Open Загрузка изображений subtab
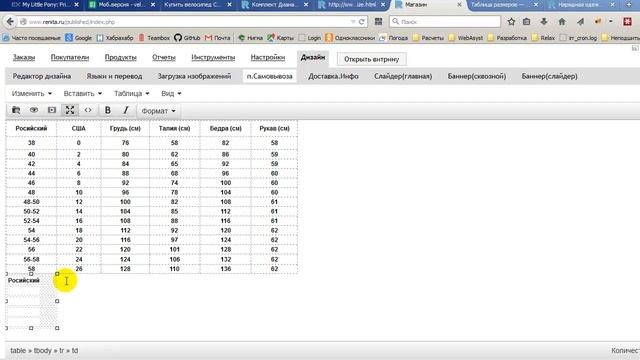Screen dimensions: 640x360 click(194, 76)
